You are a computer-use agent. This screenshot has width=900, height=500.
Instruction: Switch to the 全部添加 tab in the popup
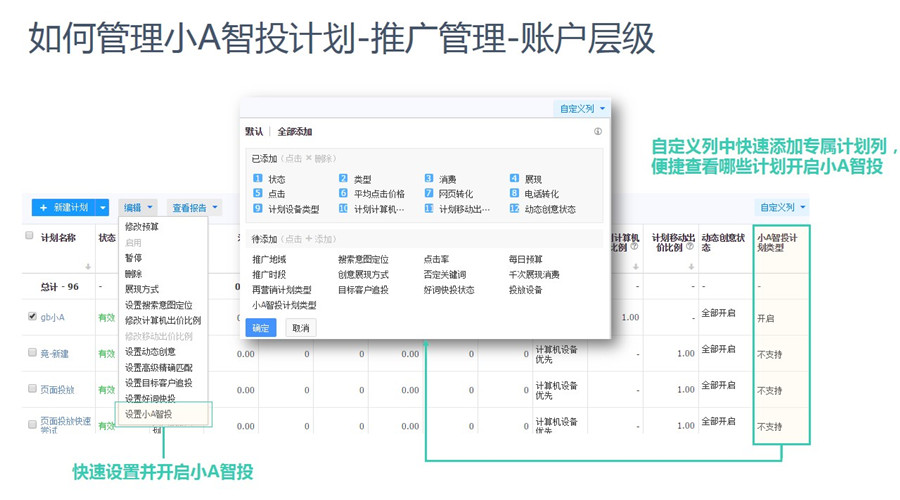point(294,131)
